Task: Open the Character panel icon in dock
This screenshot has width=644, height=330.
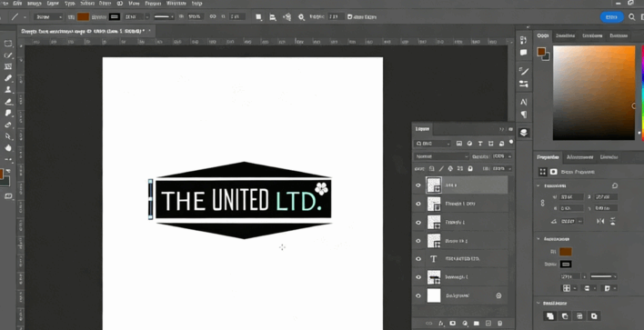Action: tap(523, 102)
